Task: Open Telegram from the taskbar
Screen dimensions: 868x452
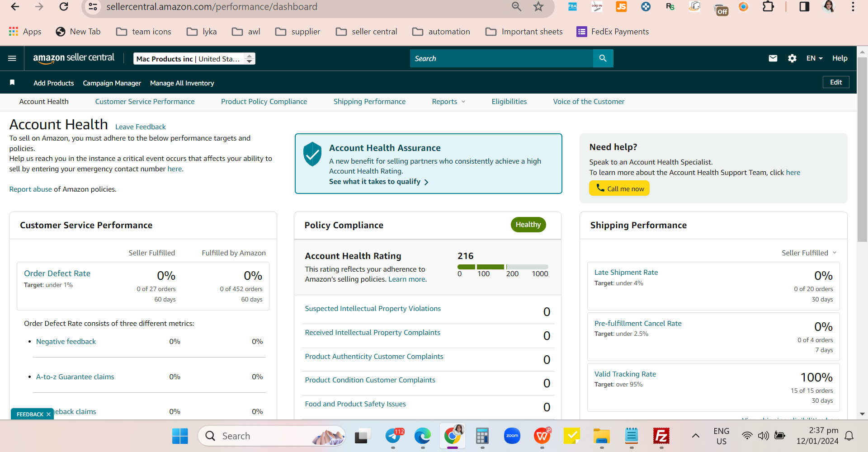Action: (393, 436)
